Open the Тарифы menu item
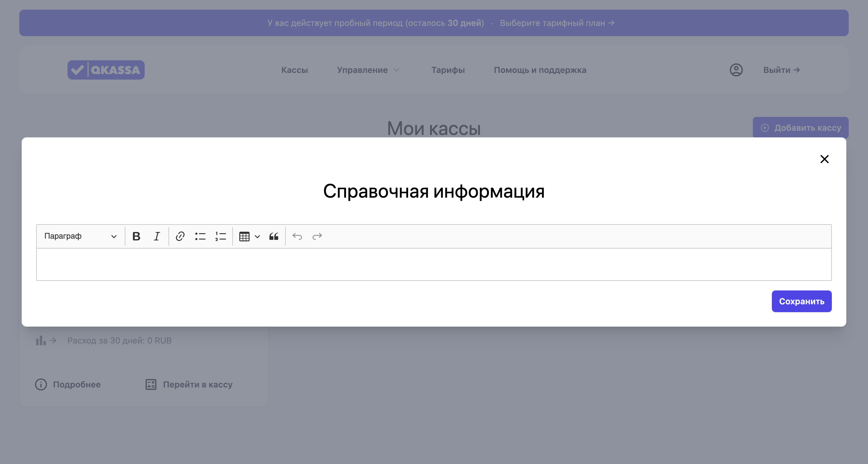868x464 pixels. 448,70
